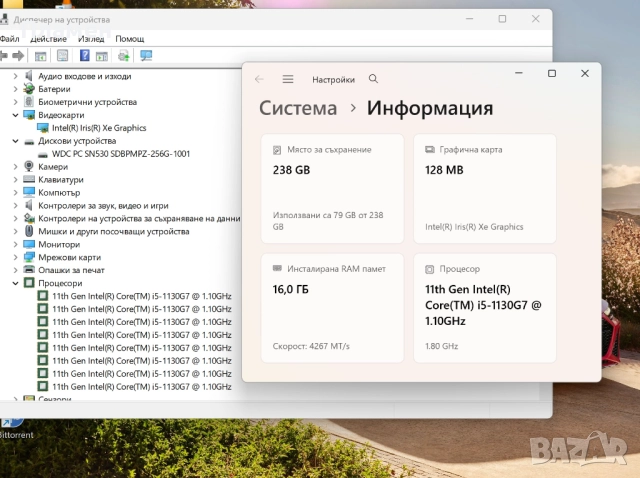Select Мишки и други посочващи устройства row
Screen dimensions: 640x478
(114, 231)
